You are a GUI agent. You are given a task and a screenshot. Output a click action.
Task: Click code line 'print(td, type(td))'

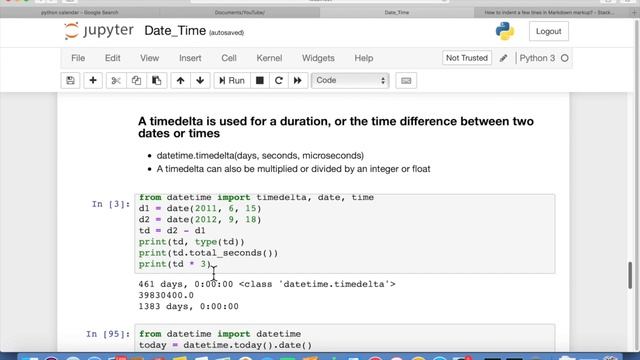191,242
